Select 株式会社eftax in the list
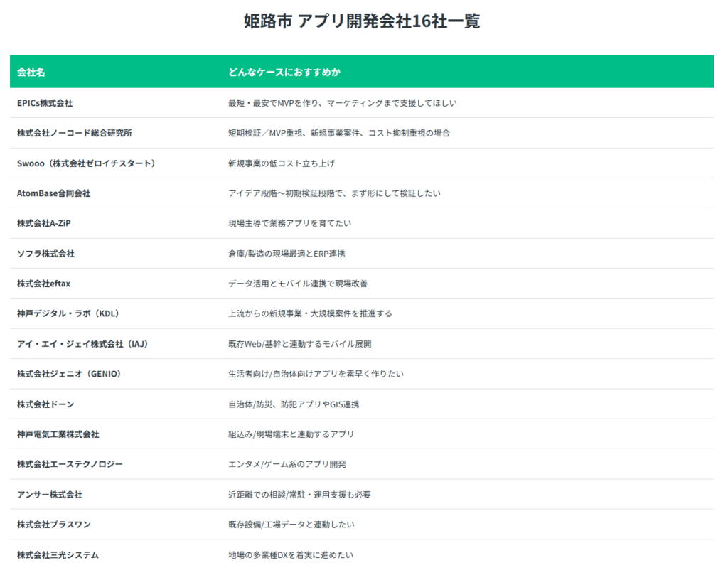This screenshot has width=728, height=585. [43, 284]
